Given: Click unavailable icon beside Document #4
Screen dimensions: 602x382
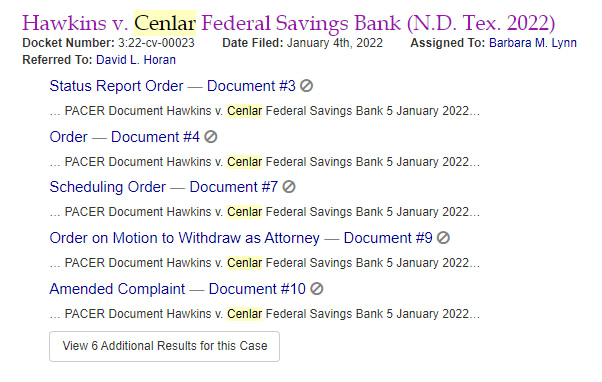Looking at the screenshot, I should [x=210, y=137].
